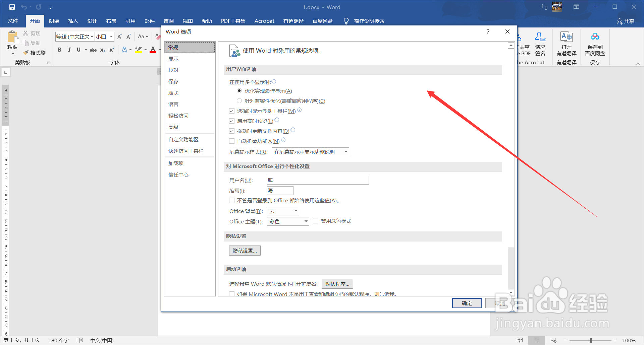
Task: Open the font name dropdown
Action: coord(92,37)
